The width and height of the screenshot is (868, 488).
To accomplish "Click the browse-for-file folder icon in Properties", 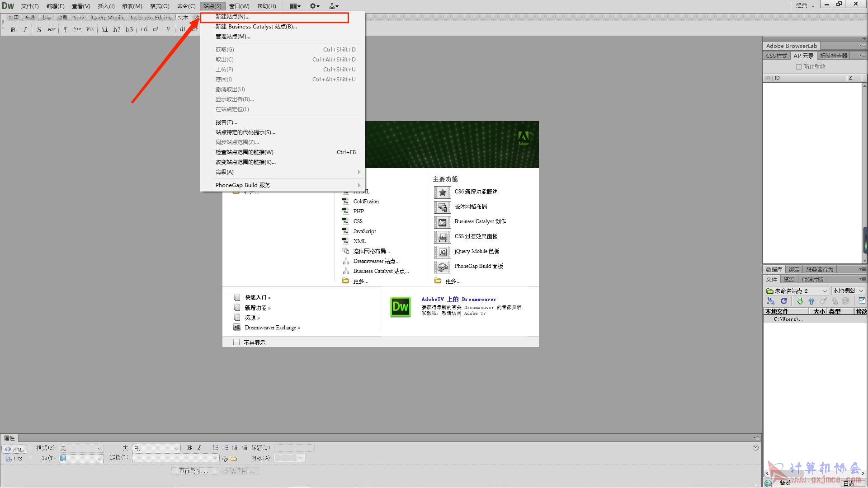I will tap(233, 458).
